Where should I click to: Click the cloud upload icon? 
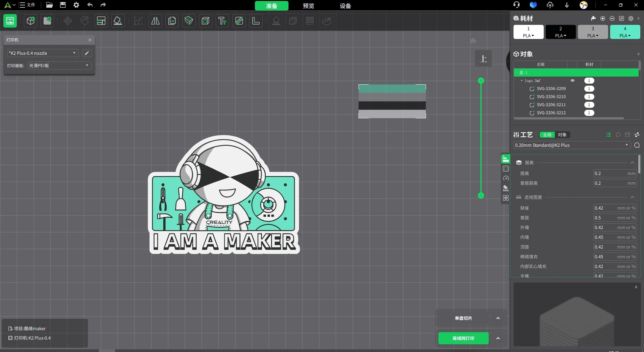(550, 5)
